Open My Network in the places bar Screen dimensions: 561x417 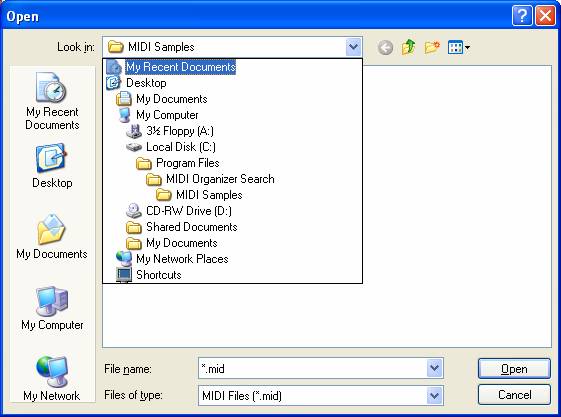pyautogui.click(x=52, y=378)
